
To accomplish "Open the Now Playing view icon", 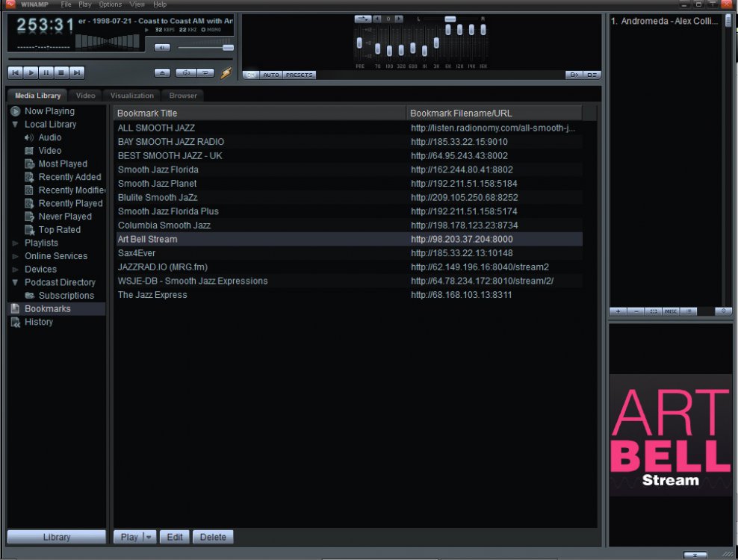I will click(x=16, y=111).
